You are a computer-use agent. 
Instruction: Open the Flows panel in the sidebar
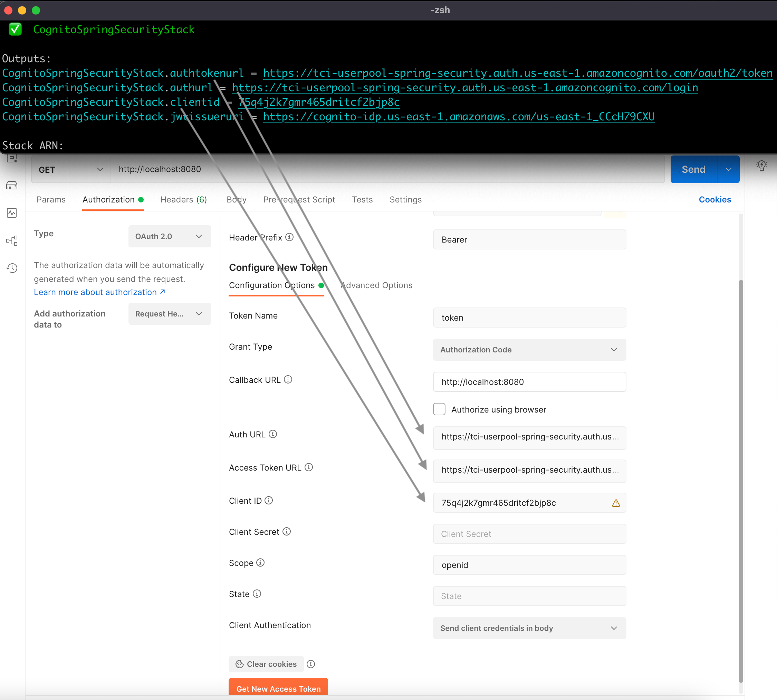click(x=12, y=240)
